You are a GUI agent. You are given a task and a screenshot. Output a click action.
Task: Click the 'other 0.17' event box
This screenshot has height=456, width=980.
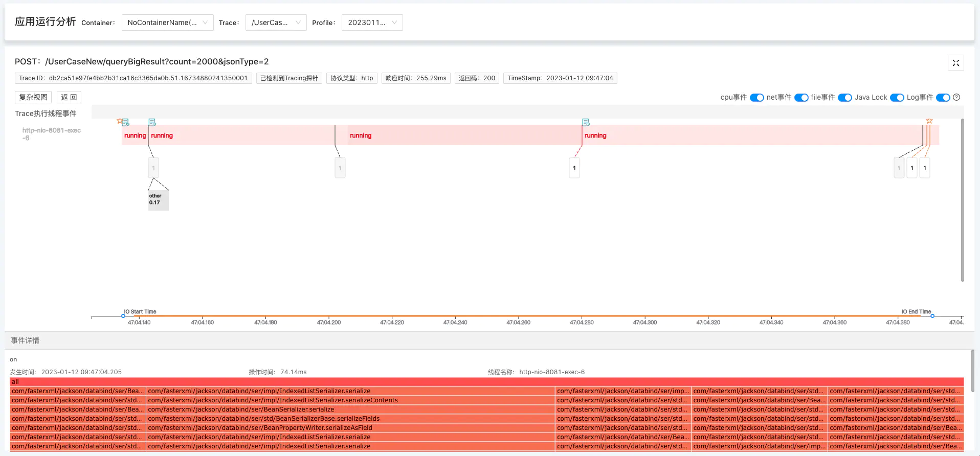coord(158,200)
